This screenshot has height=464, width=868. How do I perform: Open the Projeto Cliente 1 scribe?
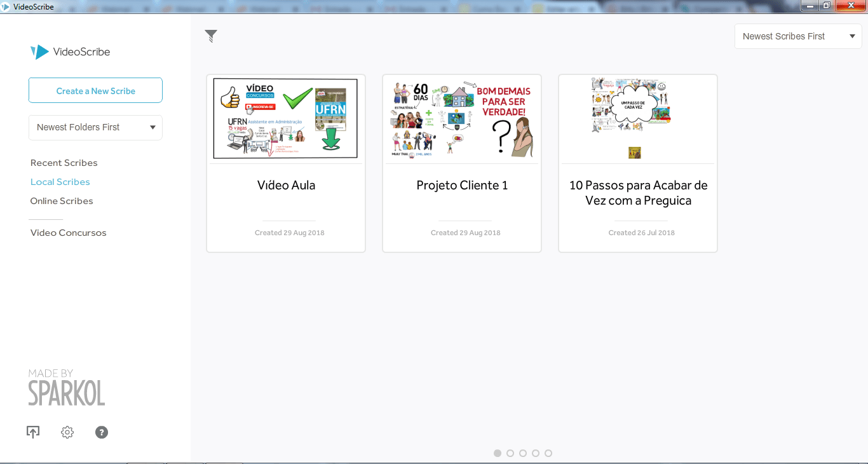tap(461, 163)
